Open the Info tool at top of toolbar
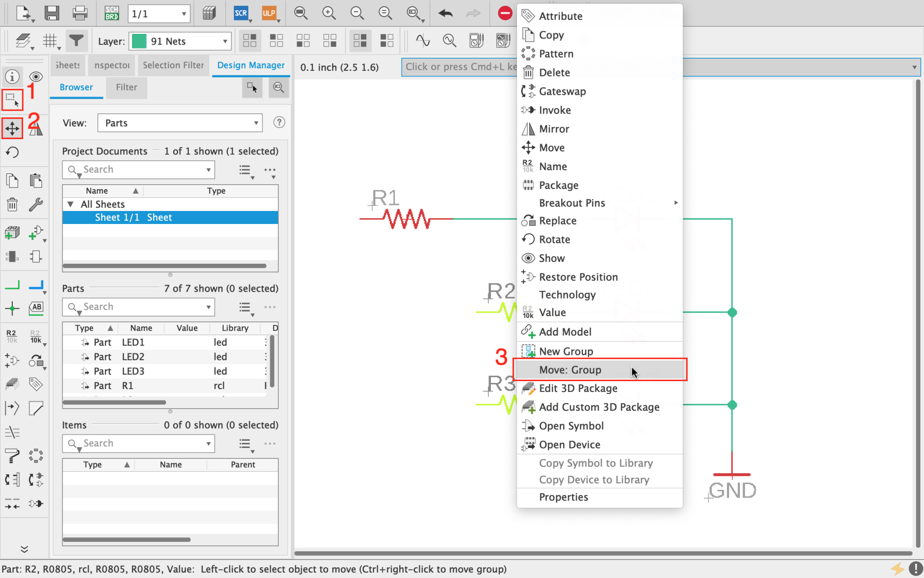 [12, 76]
